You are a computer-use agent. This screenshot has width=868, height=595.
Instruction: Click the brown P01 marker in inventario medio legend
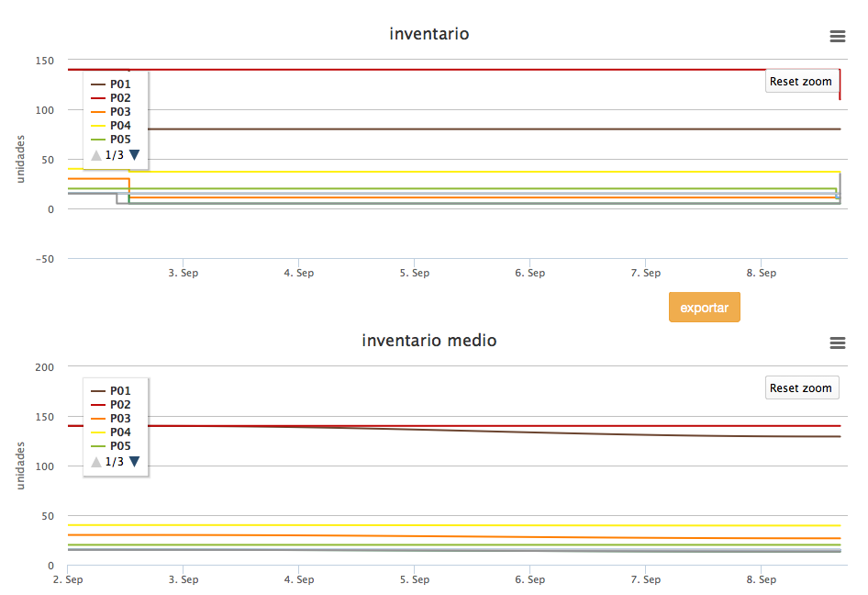coord(98,389)
